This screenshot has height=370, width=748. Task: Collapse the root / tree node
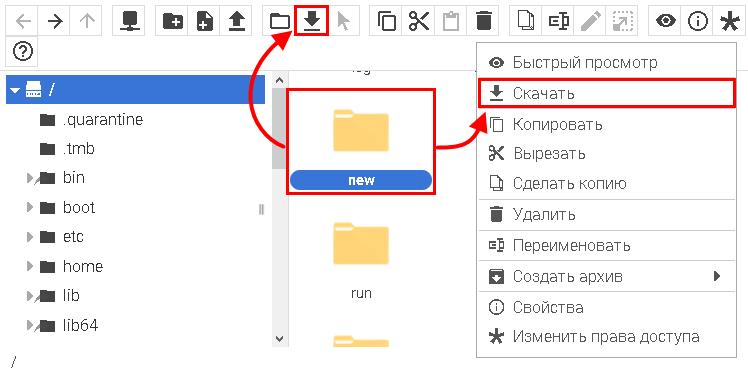pos(15,90)
